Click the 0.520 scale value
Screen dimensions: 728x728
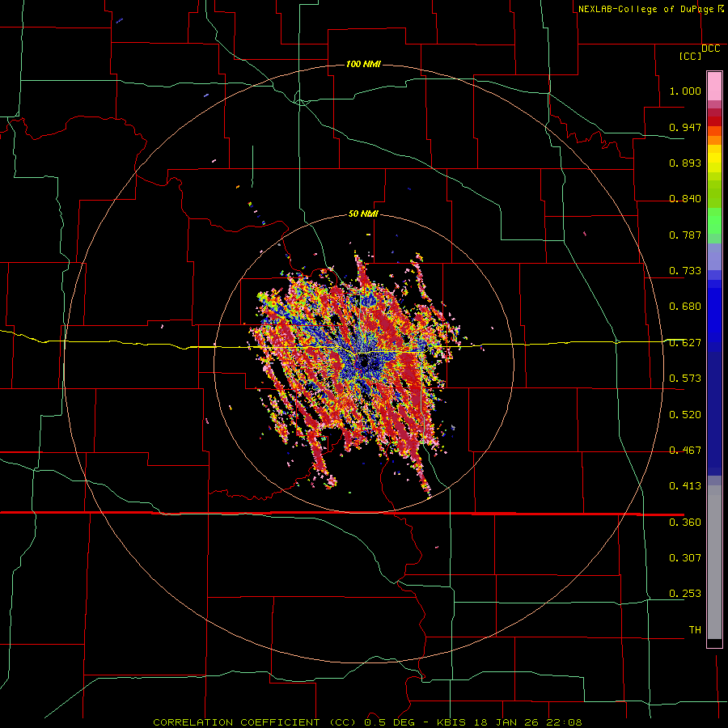pyautogui.click(x=685, y=415)
